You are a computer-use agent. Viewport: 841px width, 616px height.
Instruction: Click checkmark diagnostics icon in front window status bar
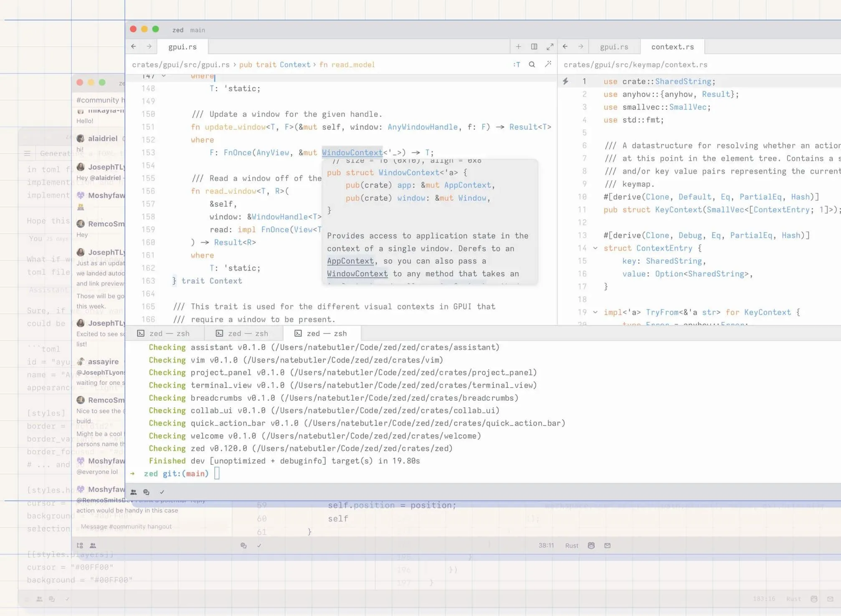tap(162, 492)
